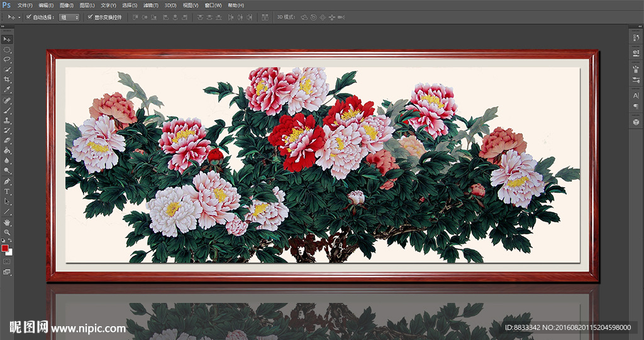Set the white background color swatch

[x=11, y=253]
